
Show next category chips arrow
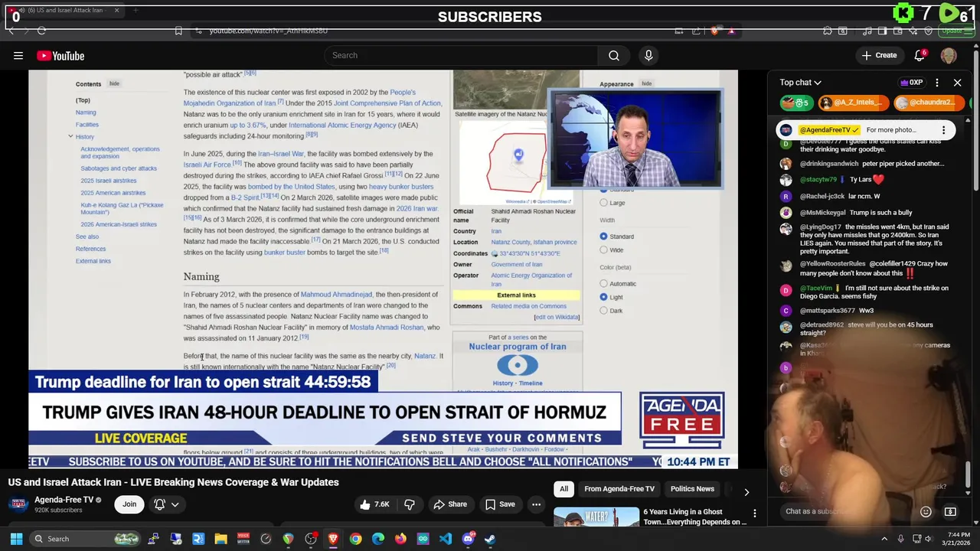(746, 492)
